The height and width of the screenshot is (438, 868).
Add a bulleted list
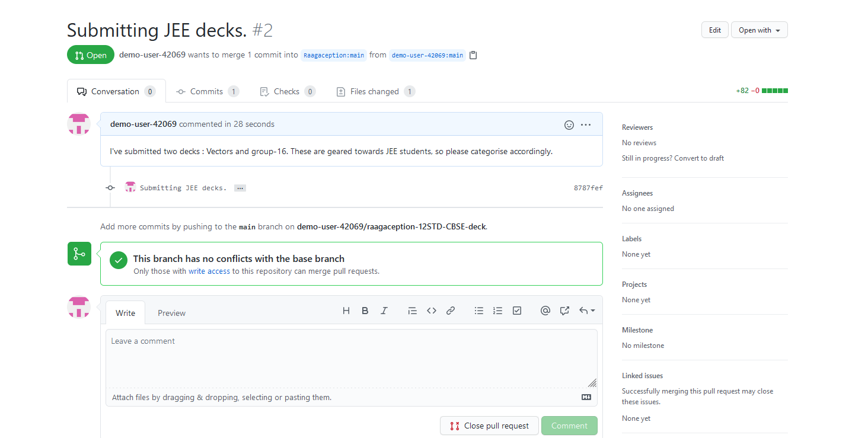pos(479,311)
